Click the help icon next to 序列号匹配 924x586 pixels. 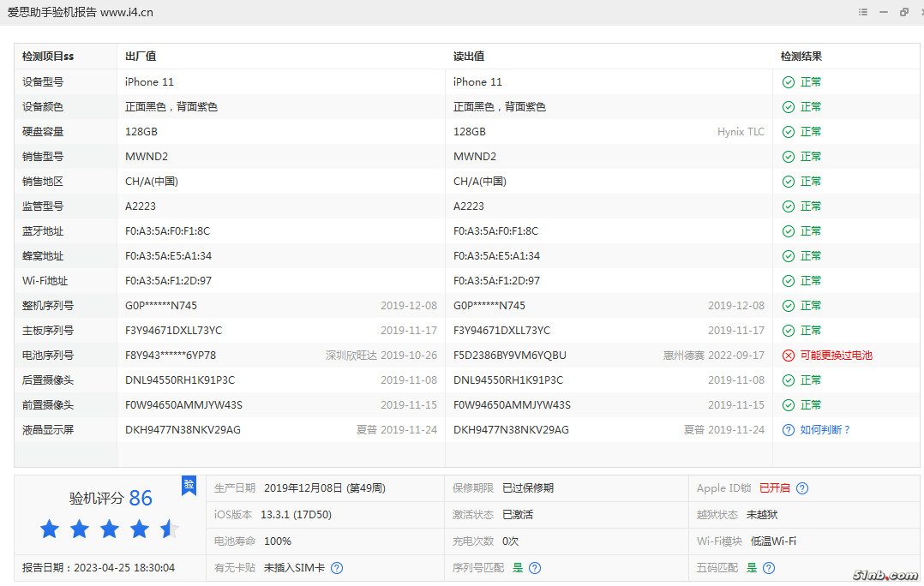coord(535,568)
